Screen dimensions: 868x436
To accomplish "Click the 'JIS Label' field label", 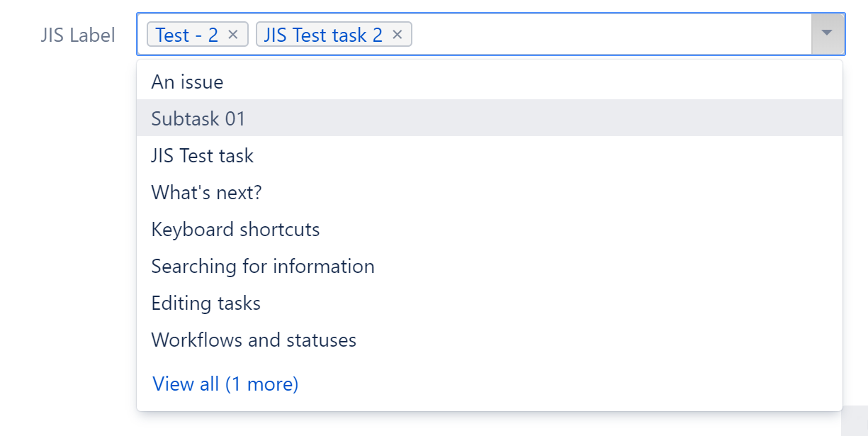I will pyautogui.click(x=78, y=35).
